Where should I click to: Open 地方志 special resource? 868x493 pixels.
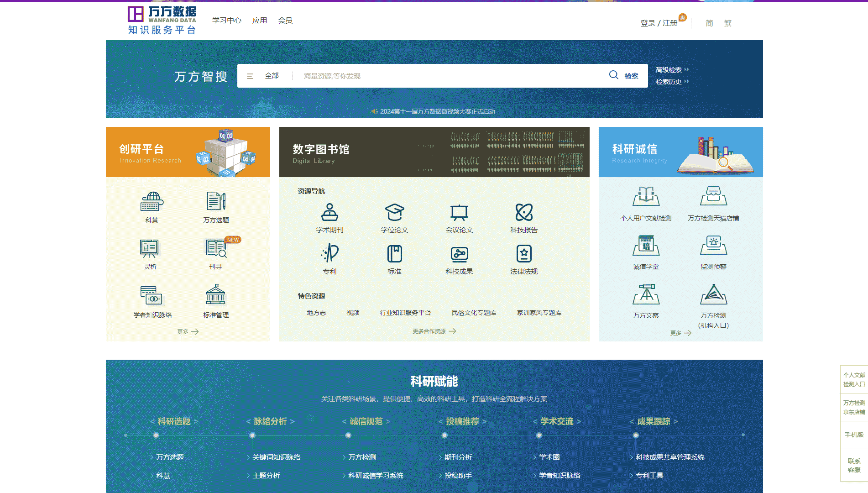pyautogui.click(x=316, y=313)
